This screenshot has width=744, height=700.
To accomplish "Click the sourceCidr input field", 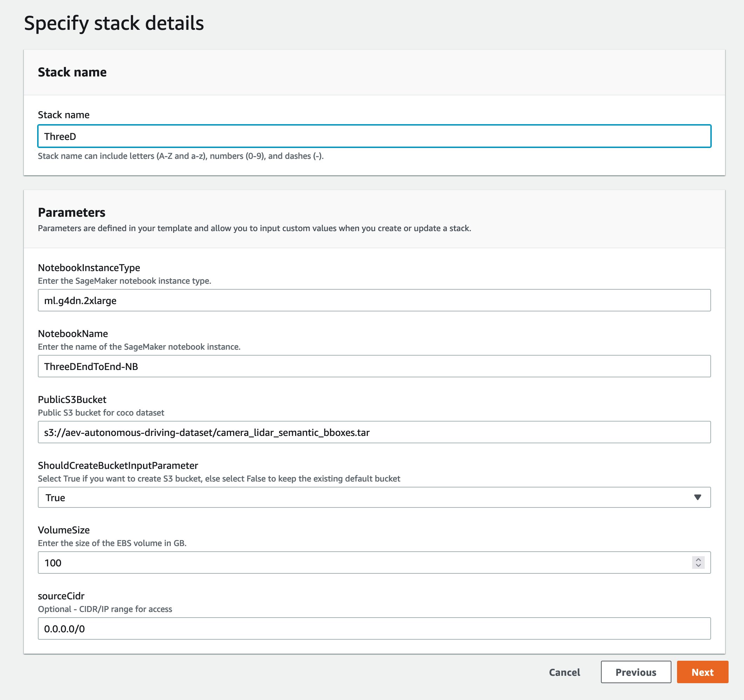I will click(374, 628).
